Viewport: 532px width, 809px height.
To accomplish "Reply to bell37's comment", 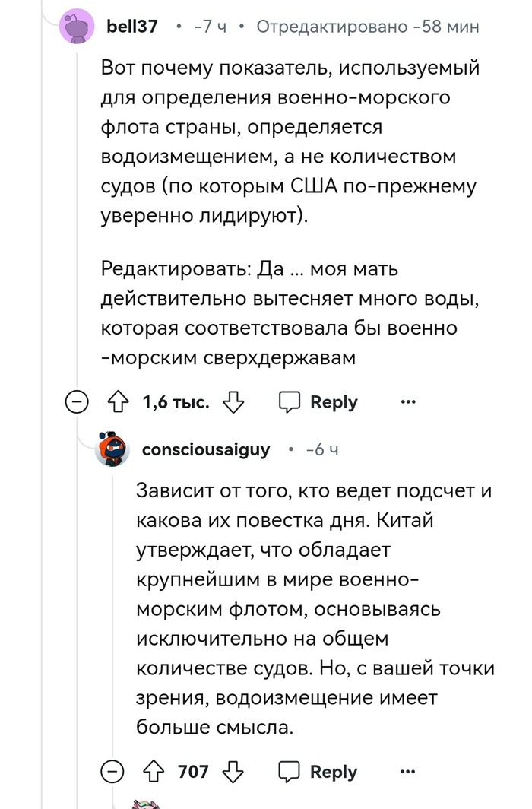I will pyautogui.click(x=318, y=402).
